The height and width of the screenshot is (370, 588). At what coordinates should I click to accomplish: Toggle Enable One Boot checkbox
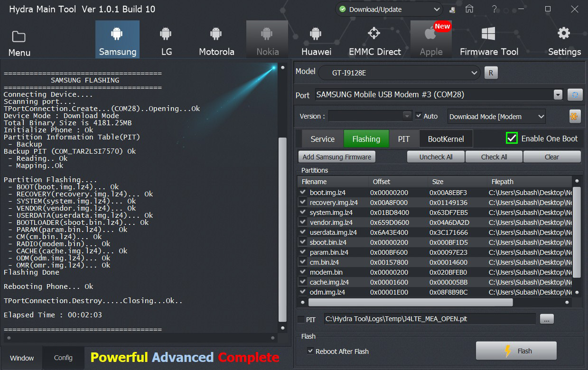click(512, 138)
